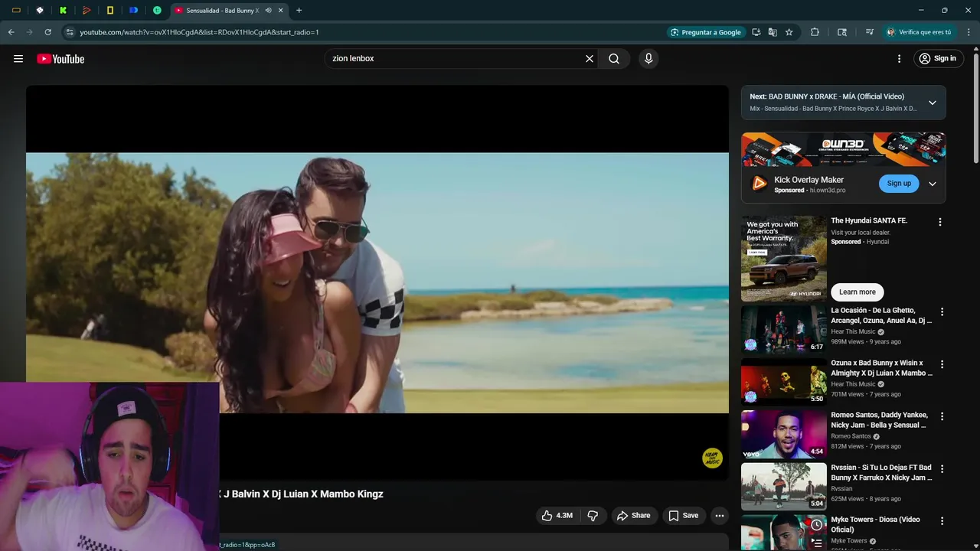This screenshot has height=551, width=980.
Task: Open options for Ozuna x Bad Bunny video
Action: point(942,364)
